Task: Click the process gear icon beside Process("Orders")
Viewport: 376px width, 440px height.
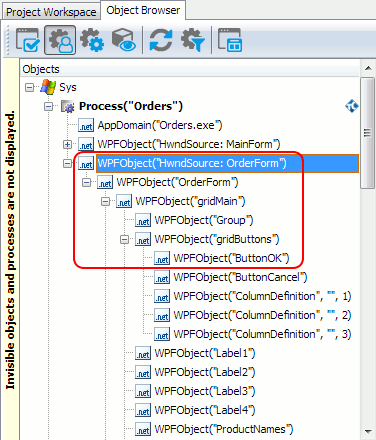Action: pyautogui.click(x=68, y=107)
